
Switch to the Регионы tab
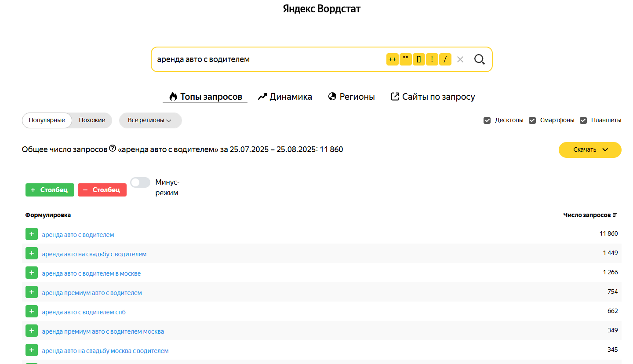coord(352,97)
